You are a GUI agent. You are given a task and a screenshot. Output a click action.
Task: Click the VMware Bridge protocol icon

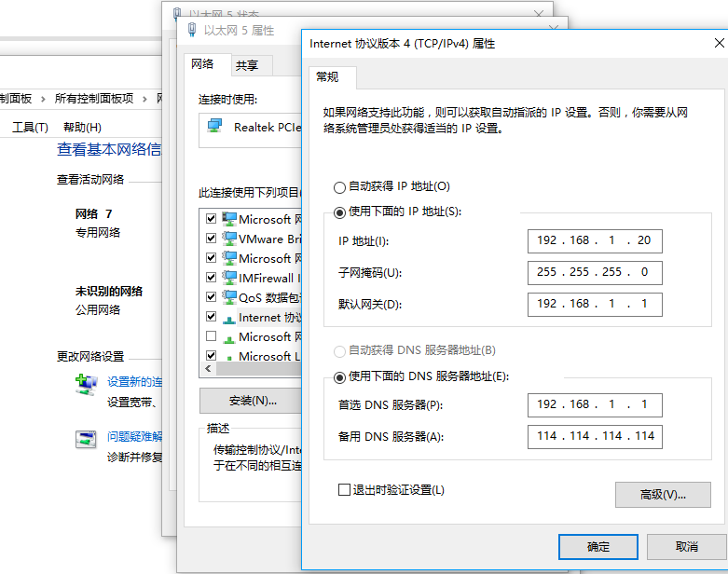(229, 239)
